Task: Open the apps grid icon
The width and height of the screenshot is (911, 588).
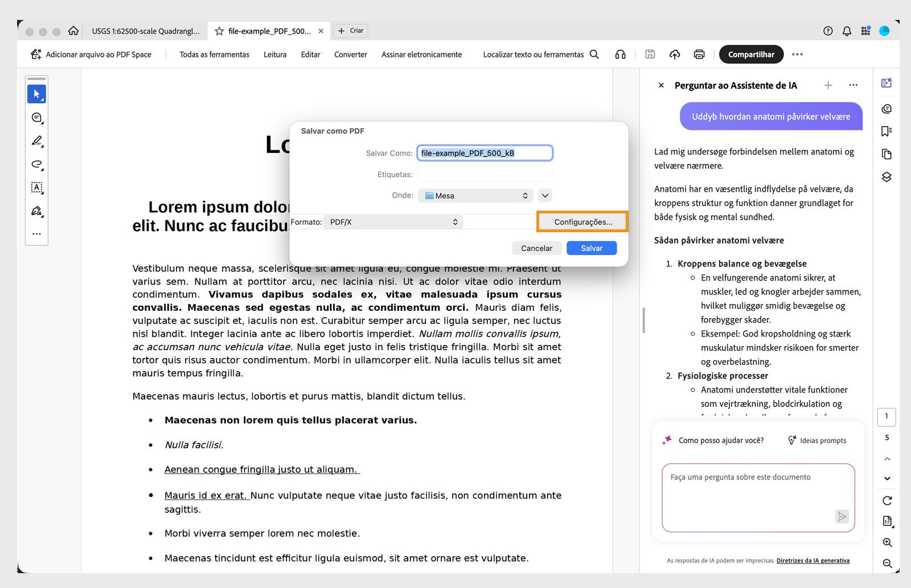Action: pos(865,31)
